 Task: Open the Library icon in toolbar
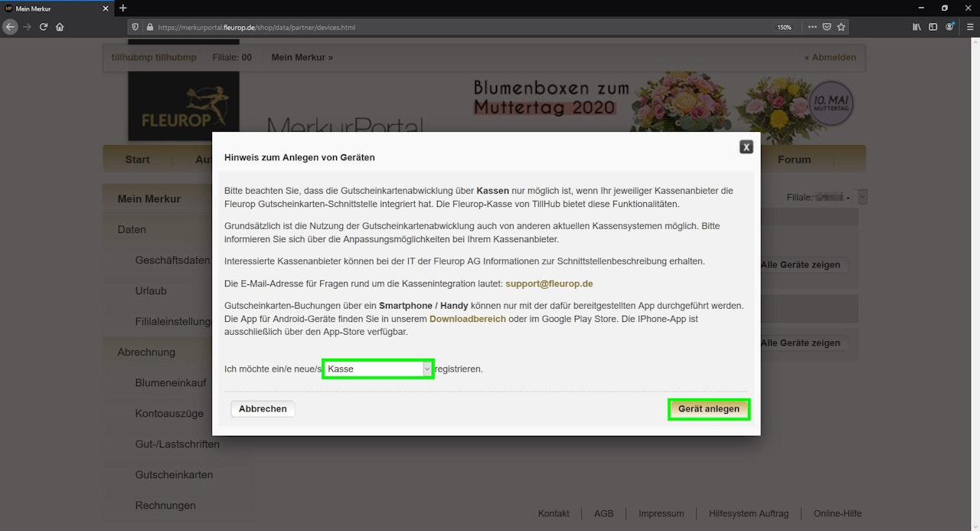coord(916,27)
